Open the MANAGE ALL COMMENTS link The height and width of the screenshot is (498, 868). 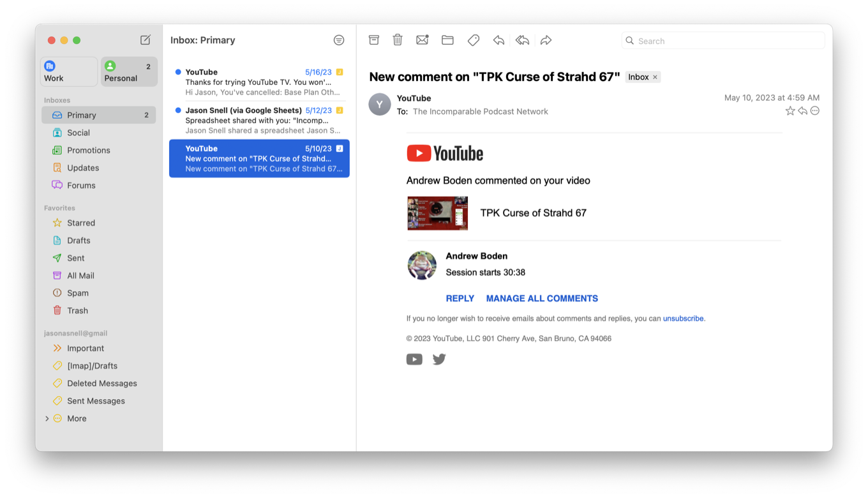pyautogui.click(x=542, y=298)
